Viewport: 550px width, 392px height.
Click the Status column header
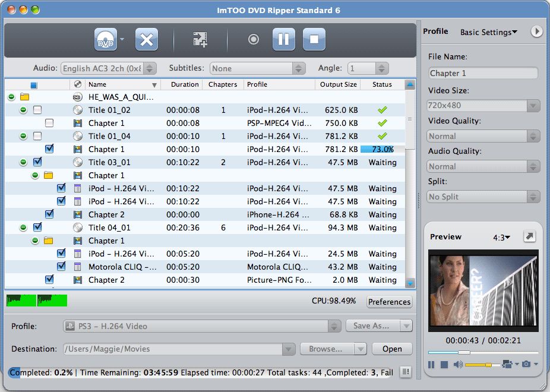point(382,84)
